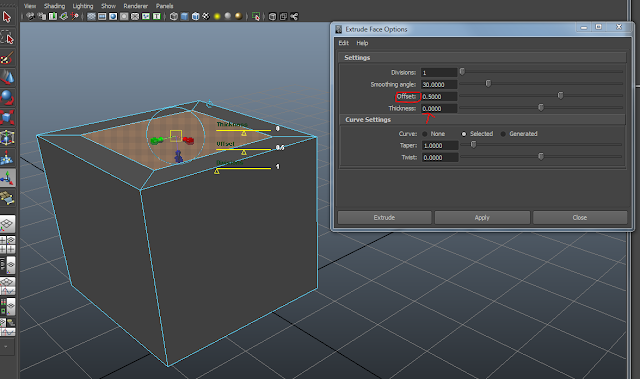Click the Offset slider handle
640x379 pixels.
click(560, 95)
